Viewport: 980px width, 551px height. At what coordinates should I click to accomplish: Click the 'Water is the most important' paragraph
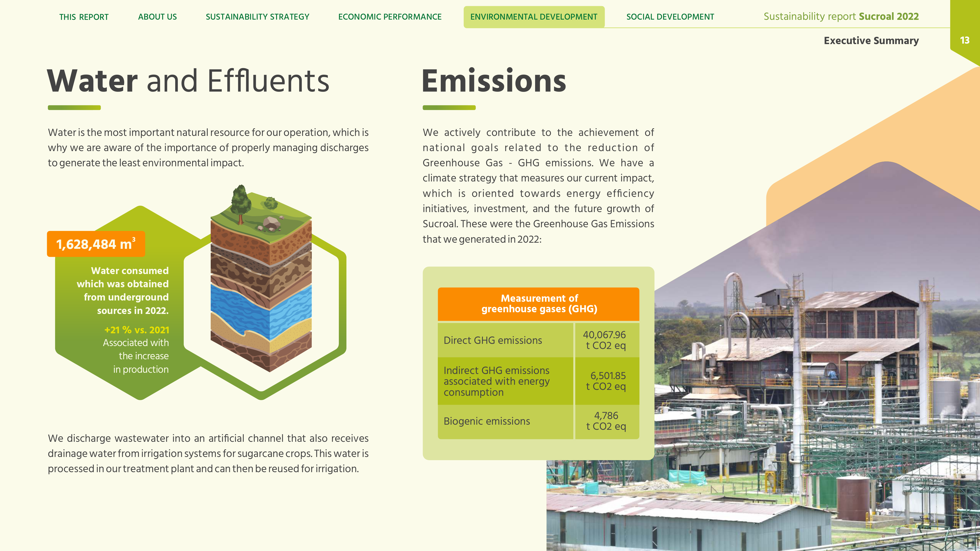point(208,147)
